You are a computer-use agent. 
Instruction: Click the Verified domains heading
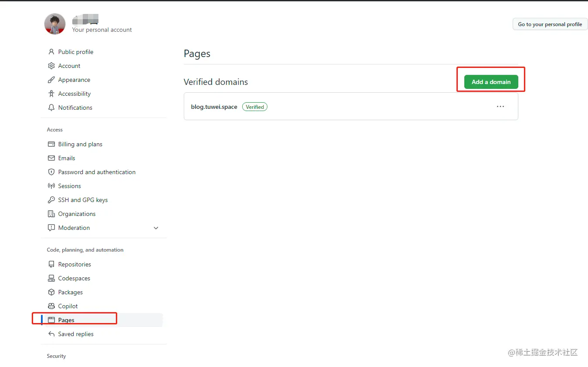[216, 82]
